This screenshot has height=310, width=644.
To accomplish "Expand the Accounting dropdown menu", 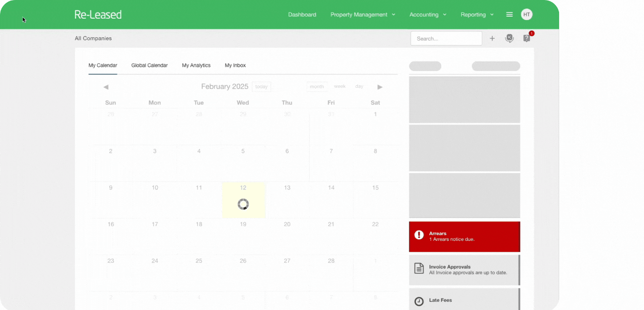I will pos(428,15).
